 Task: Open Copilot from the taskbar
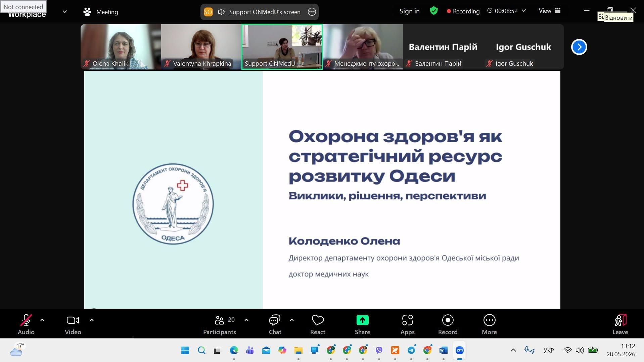pos(282,350)
